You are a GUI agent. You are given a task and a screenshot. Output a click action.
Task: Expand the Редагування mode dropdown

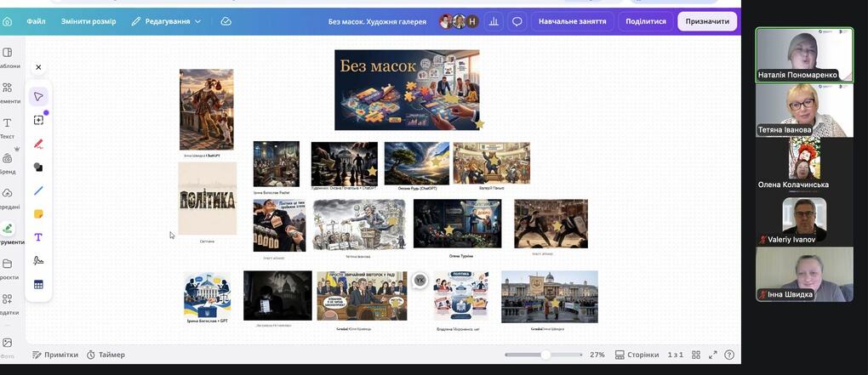click(x=166, y=21)
